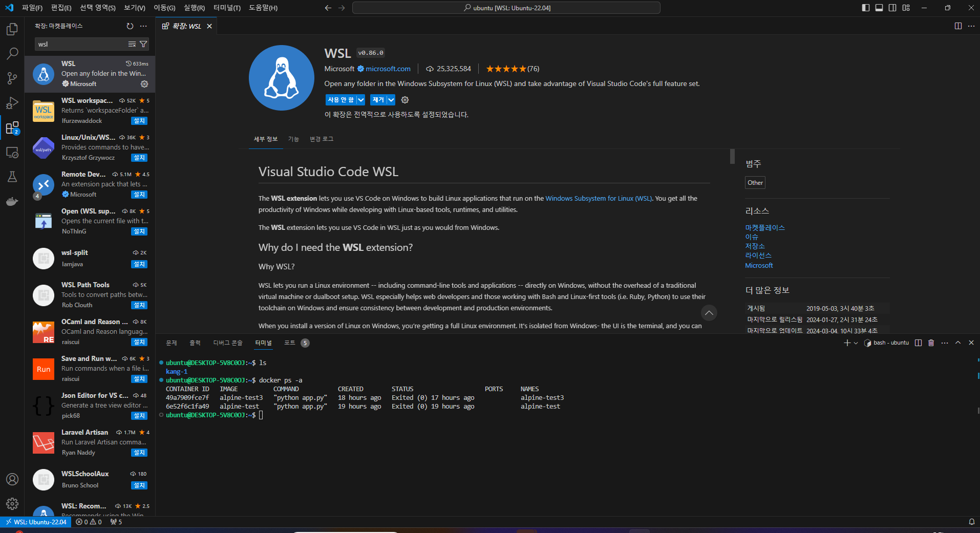Open the new terminal profile dropdown arrow
980x533 pixels.
click(856, 343)
